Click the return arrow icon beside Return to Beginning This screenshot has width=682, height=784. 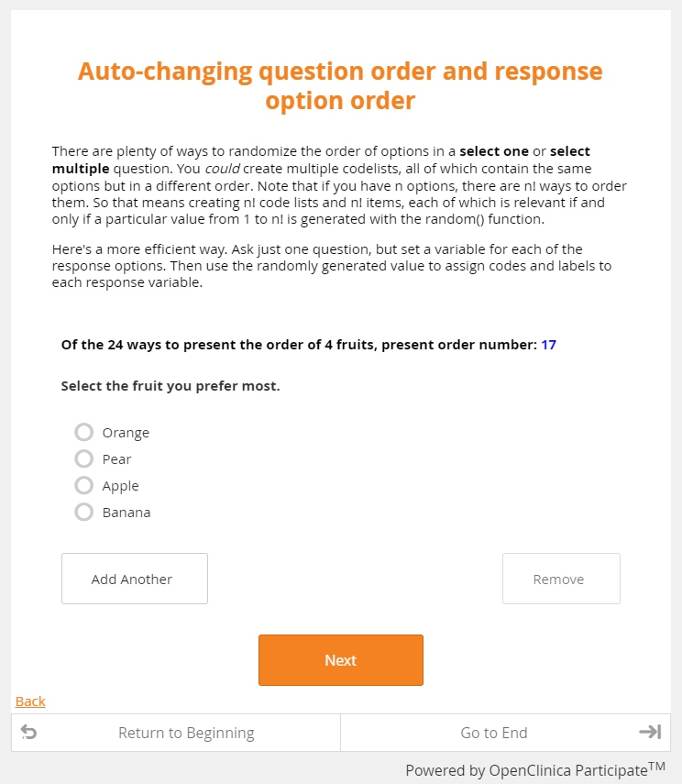click(x=28, y=733)
